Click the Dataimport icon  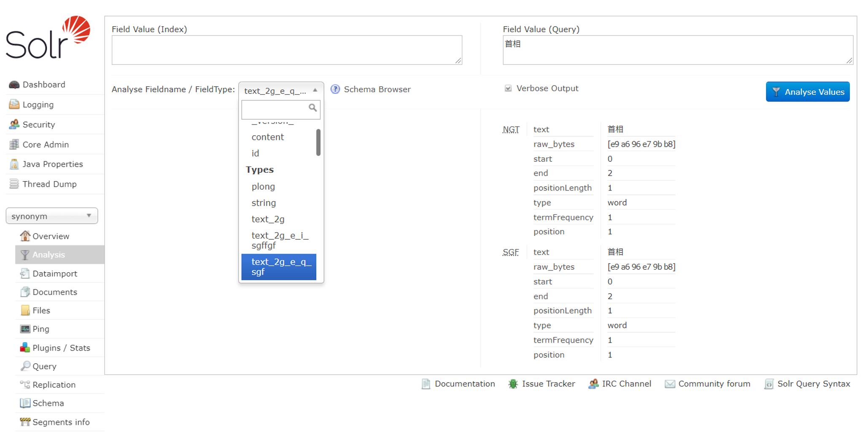point(25,273)
